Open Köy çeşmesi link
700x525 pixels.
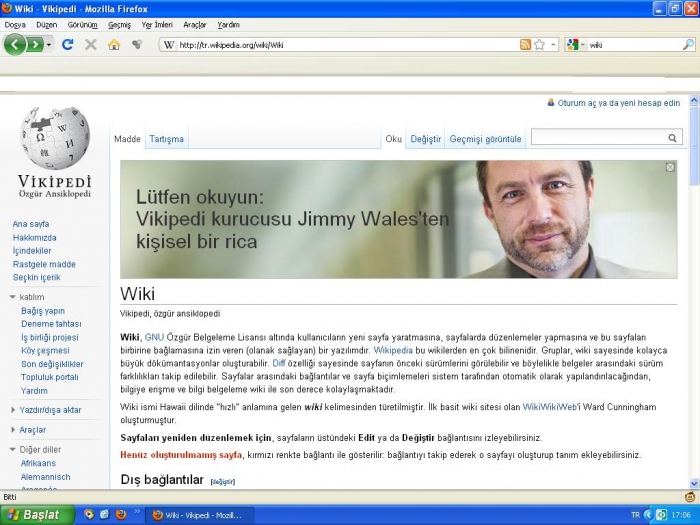pos(45,350)
